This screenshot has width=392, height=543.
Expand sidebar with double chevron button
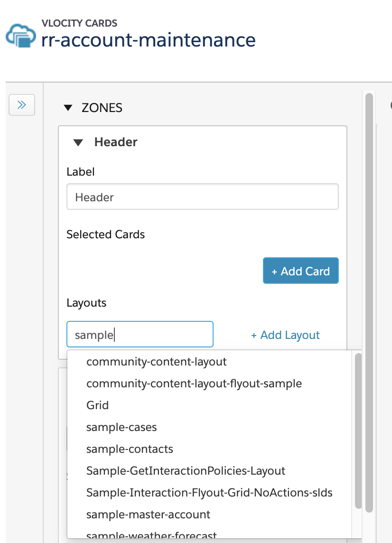tap(22, 104)
